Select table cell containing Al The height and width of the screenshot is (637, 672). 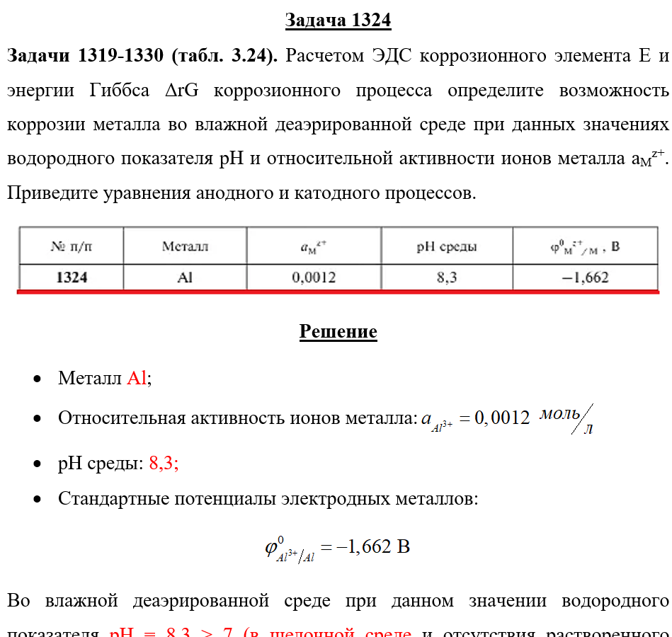[185, 277]
